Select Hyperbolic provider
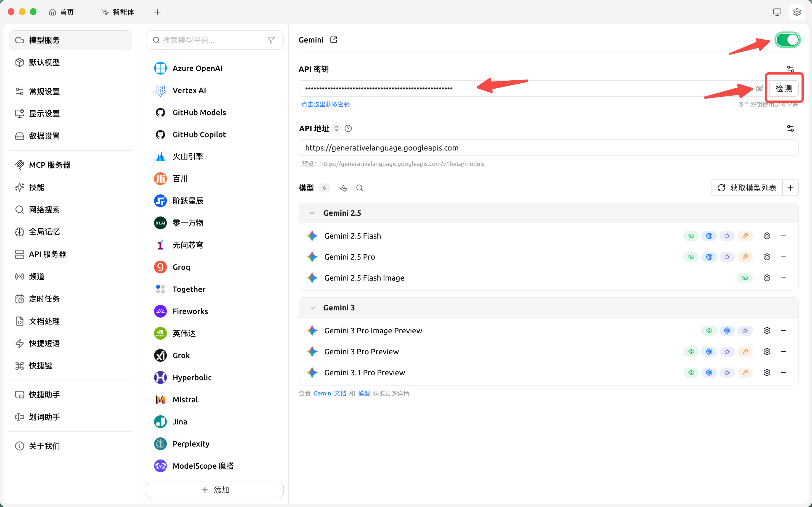Image resolution: width=812 pixels, height=507 pixels. [215, 377]
